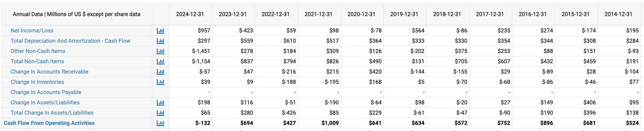Open the Other Non-Cash Items link
The image size is (644, 131).
(38, 51)
